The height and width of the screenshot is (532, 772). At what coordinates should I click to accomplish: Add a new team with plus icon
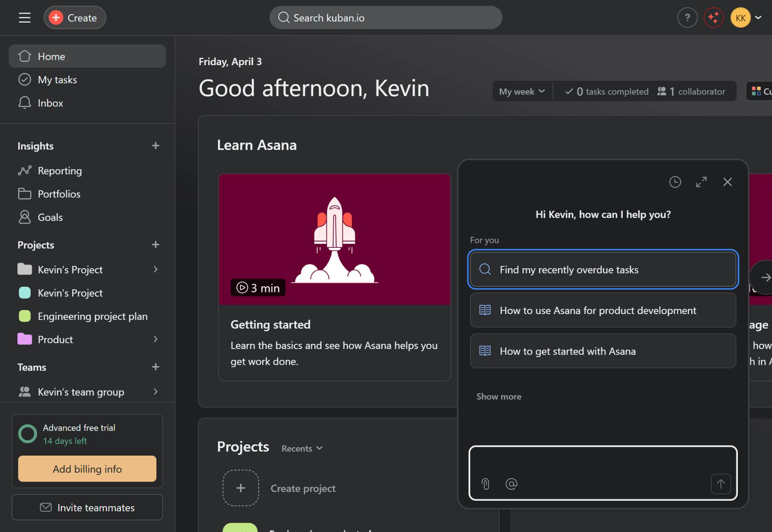point(156,367)
